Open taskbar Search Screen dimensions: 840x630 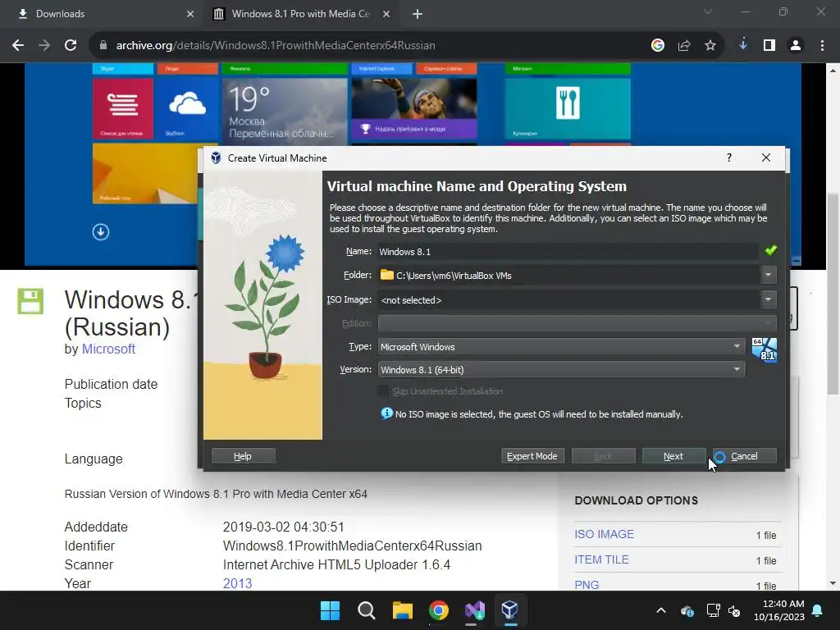367,610
